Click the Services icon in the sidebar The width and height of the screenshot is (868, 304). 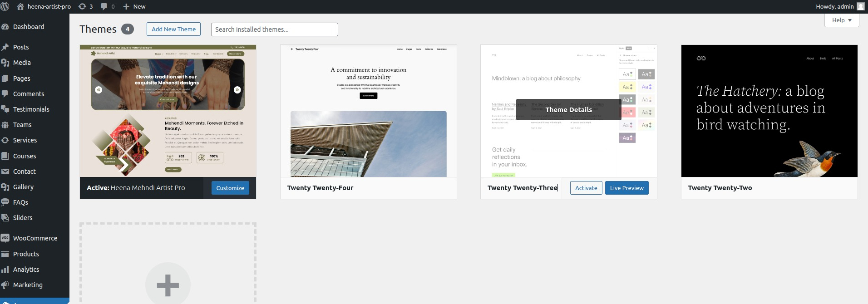point(5,140)
